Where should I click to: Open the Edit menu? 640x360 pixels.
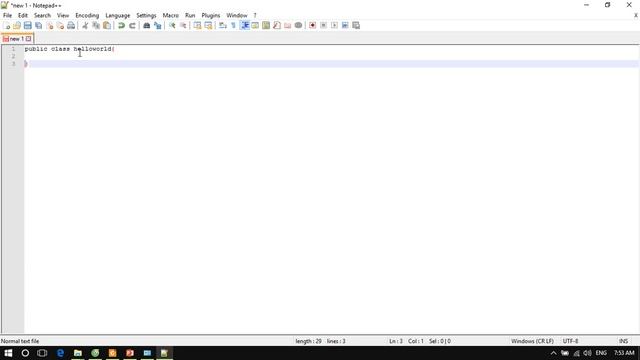click(23, 15)
